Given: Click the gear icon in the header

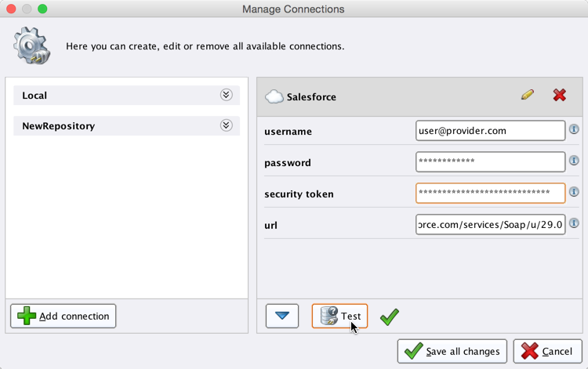Looking at the screenshot, I should pos(32,45).
